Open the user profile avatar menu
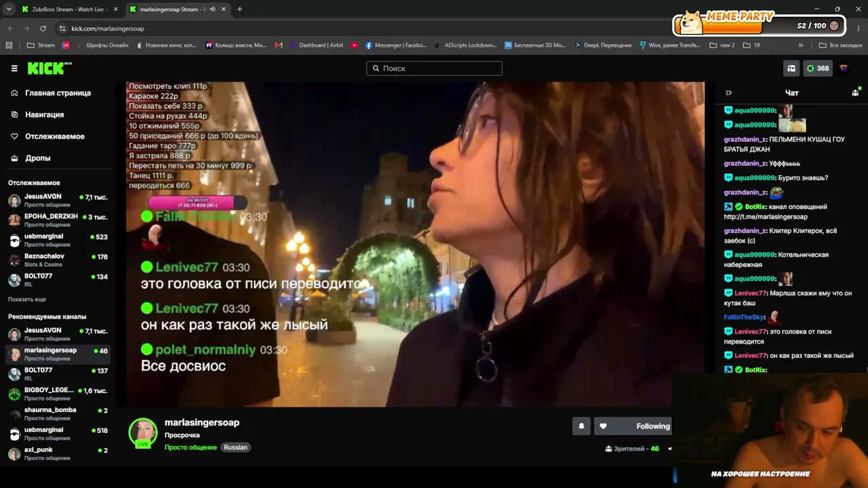This screenshot has width=868, height=488. tap(844, 68)
